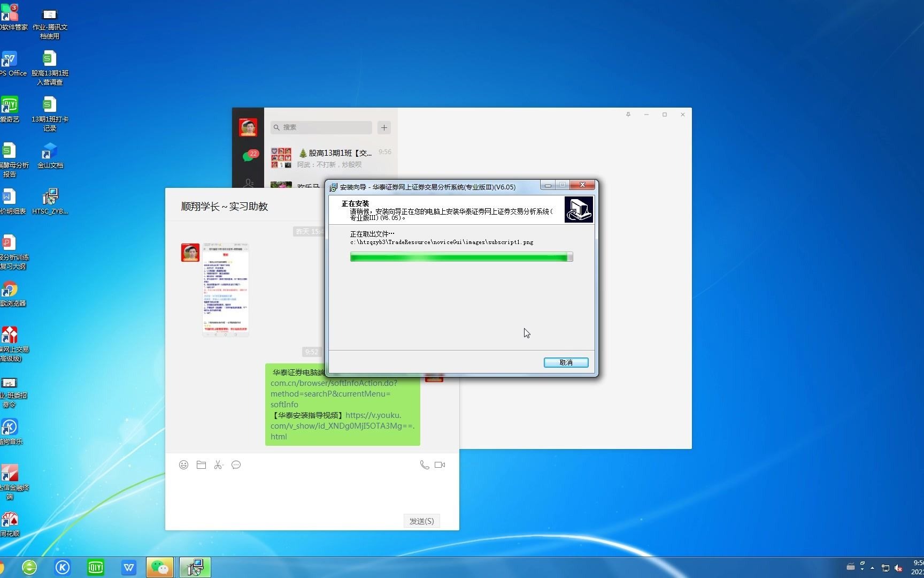Open the 酷狗音乐 desktop shortcut
Viewport: 924px width, 578px height.
[x=11, y=432]
